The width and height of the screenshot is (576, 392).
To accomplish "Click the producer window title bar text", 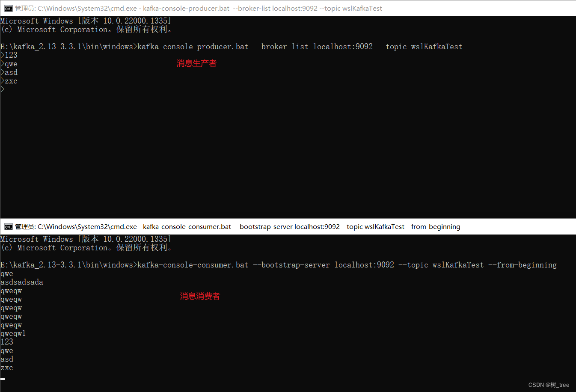I will pos(199,9).
